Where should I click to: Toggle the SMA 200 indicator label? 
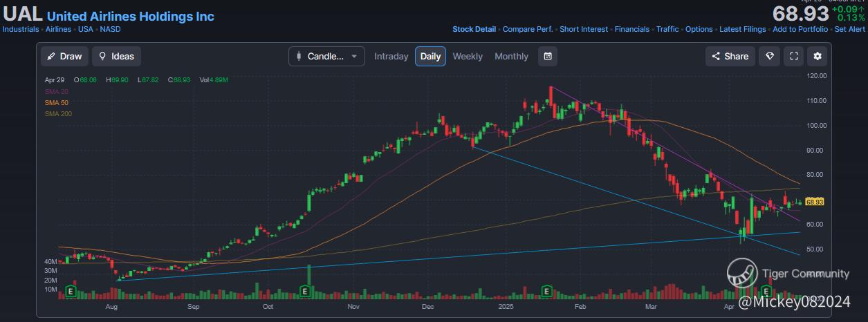[58, 113]
